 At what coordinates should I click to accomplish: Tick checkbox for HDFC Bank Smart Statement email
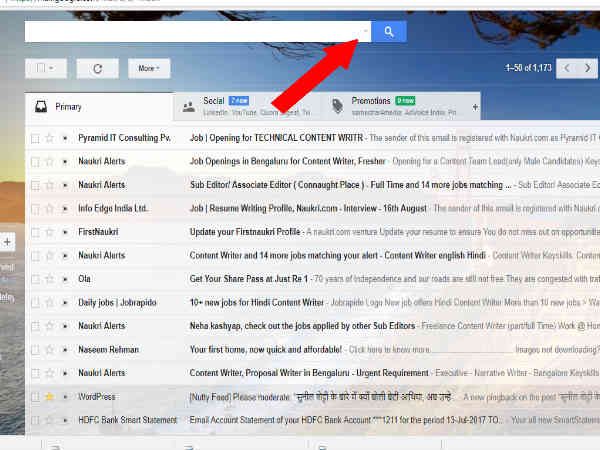(x=35, y=420)
